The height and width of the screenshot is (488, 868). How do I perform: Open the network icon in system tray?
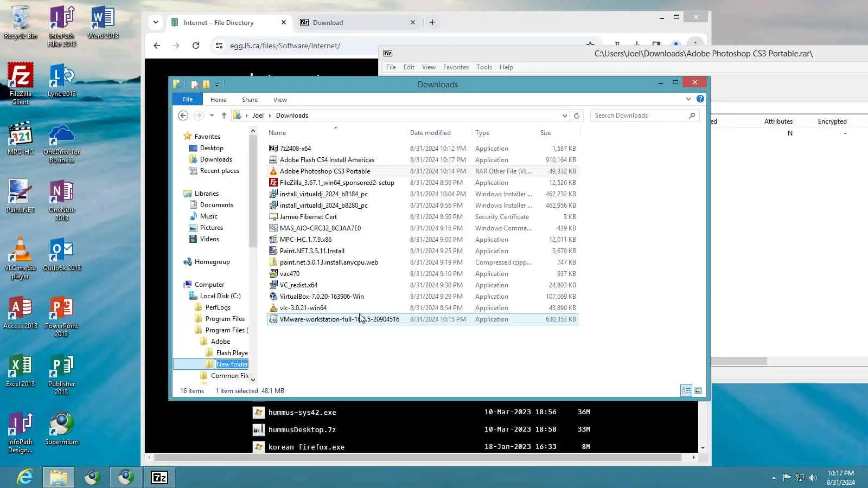pos(800,478)
